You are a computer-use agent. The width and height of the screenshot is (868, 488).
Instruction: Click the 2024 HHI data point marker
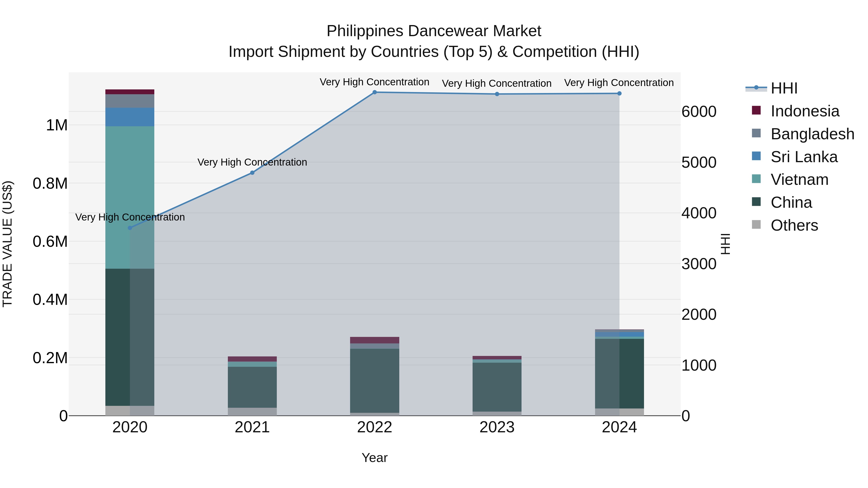(x=619, y=94)
